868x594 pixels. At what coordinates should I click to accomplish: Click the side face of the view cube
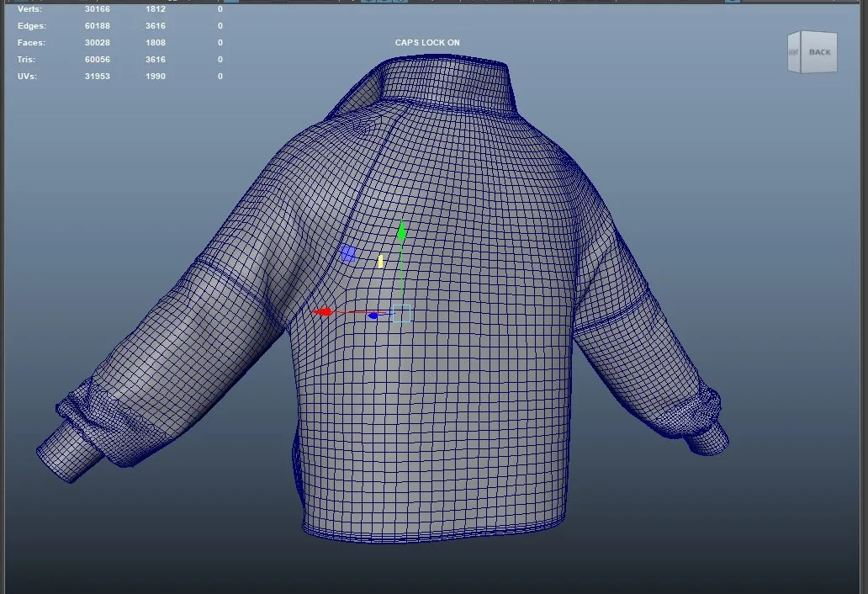pyautogui.click(x=794, y=52)
